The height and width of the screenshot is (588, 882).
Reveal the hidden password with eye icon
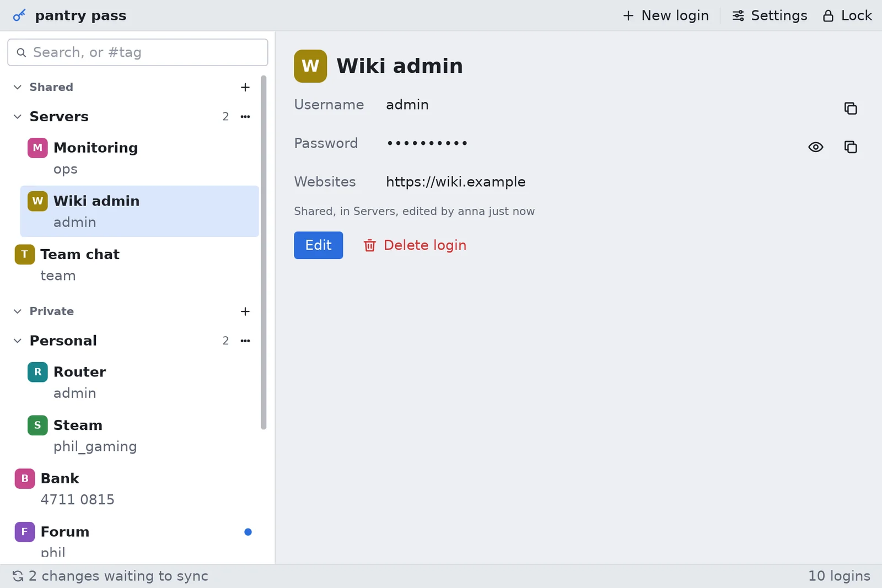click(x=816, y=147)
